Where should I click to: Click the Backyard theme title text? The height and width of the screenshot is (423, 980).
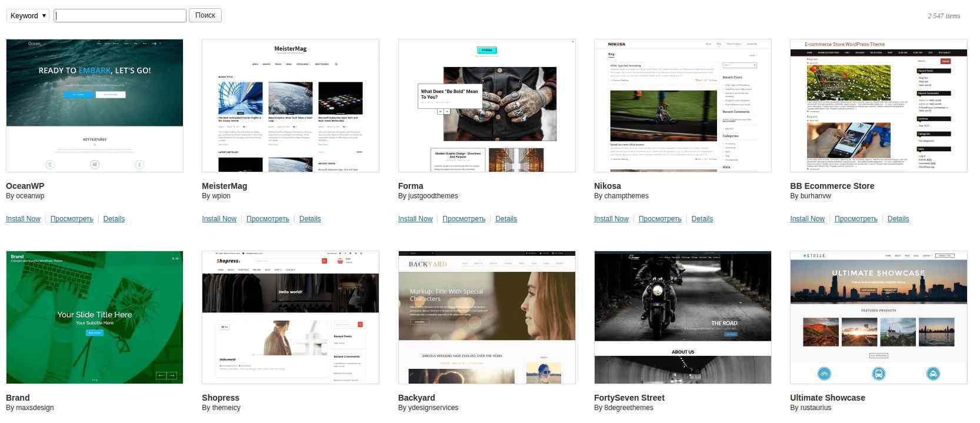click(x=416, y=398)
